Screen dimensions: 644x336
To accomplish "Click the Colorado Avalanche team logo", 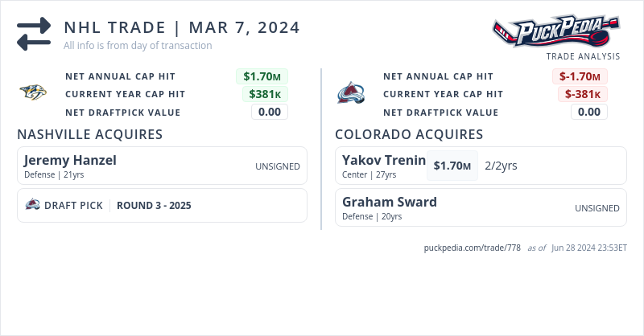I will pos(350,93).
